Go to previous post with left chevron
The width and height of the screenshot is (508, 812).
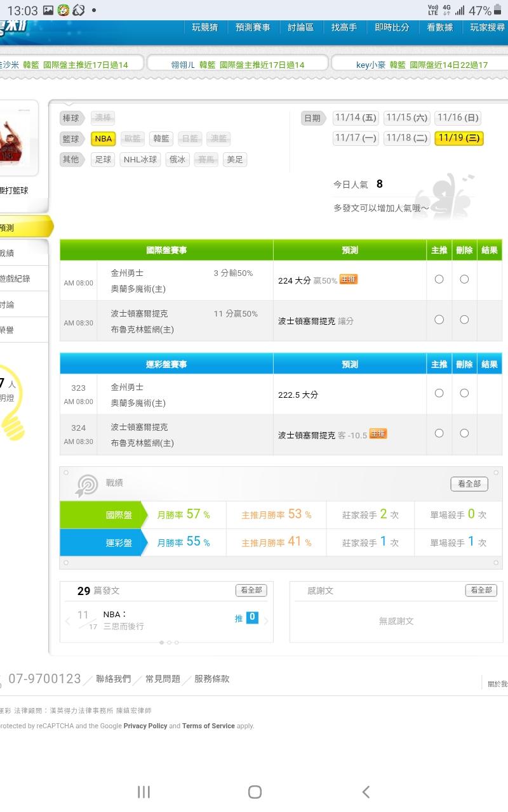click(x=68, y=621)
